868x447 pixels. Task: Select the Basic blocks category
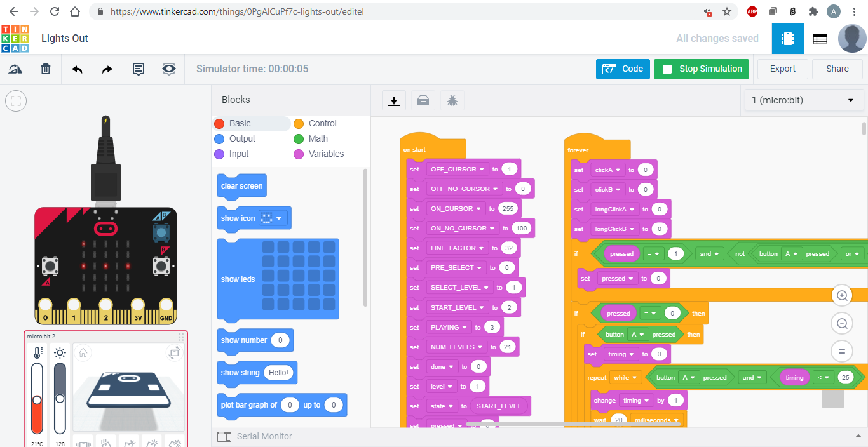click(x=238, y=123)
